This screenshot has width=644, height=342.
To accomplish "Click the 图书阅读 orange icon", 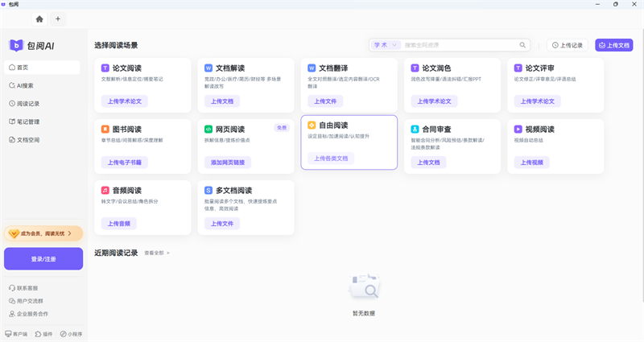I will click(x=105, y=129).
